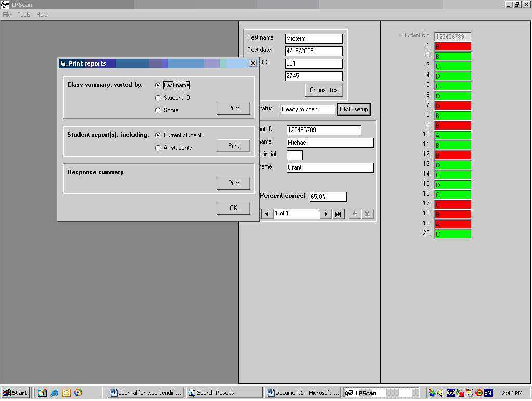Print the class summary report
Viewport: 532px width, 401px height.
pos(233,108)
